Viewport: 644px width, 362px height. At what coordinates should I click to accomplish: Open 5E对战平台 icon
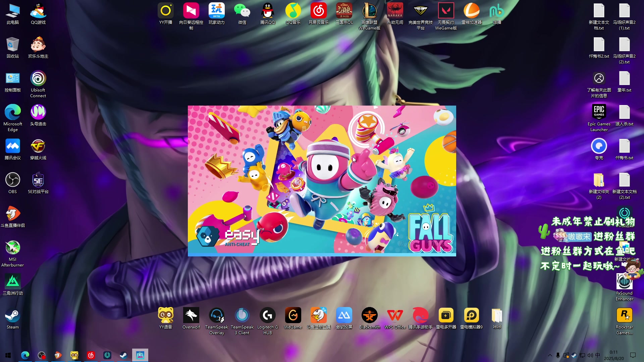38,183
